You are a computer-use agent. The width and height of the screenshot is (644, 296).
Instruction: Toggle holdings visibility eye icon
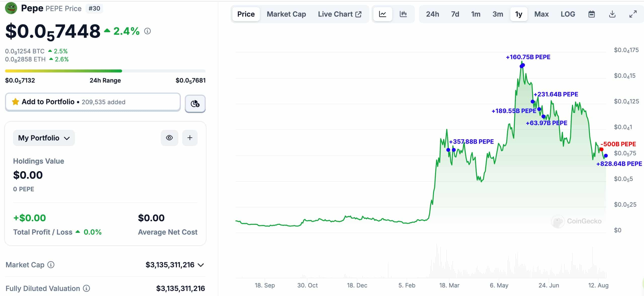pyautogui.click(x=169, y=138)
